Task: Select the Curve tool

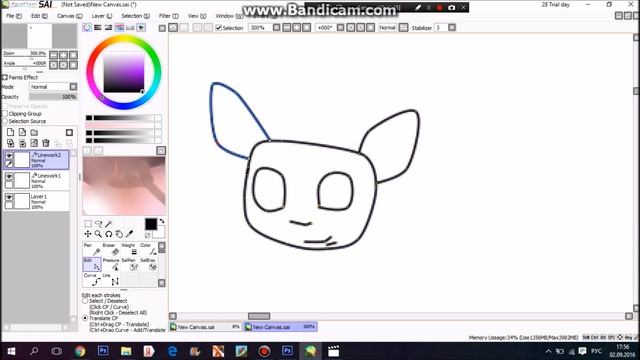Action: [92, 279]
